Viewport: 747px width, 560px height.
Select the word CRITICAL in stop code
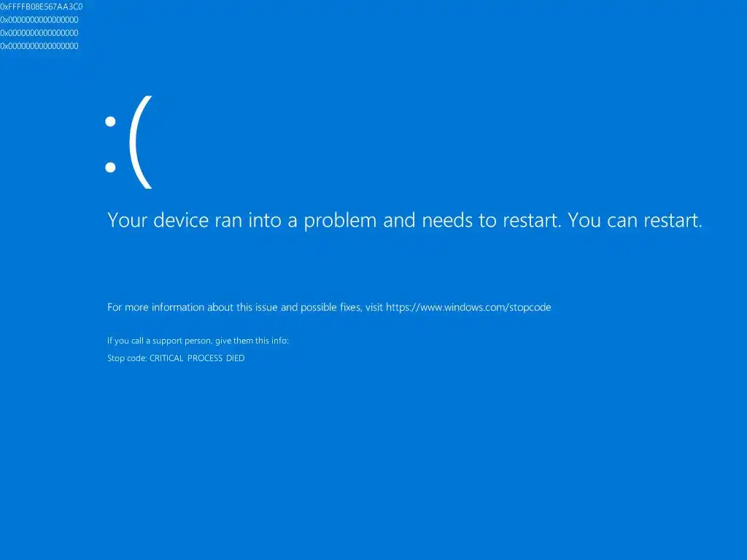[166, 358]
